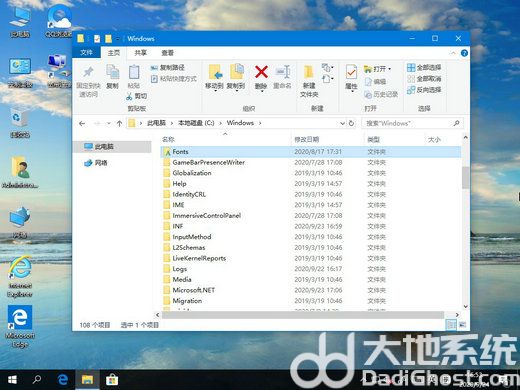This screenshot has width=520, height=390.
Task: Click the Cut scissors icon
Action: (x=129, y=96)
